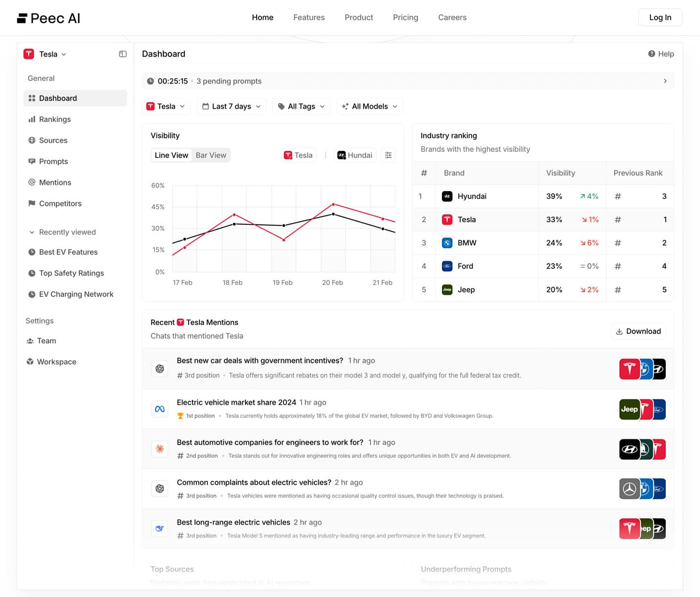The image size is (700, 597).
Task: Open EV Charging Network recent item
Action: click(x=75, y=294)
